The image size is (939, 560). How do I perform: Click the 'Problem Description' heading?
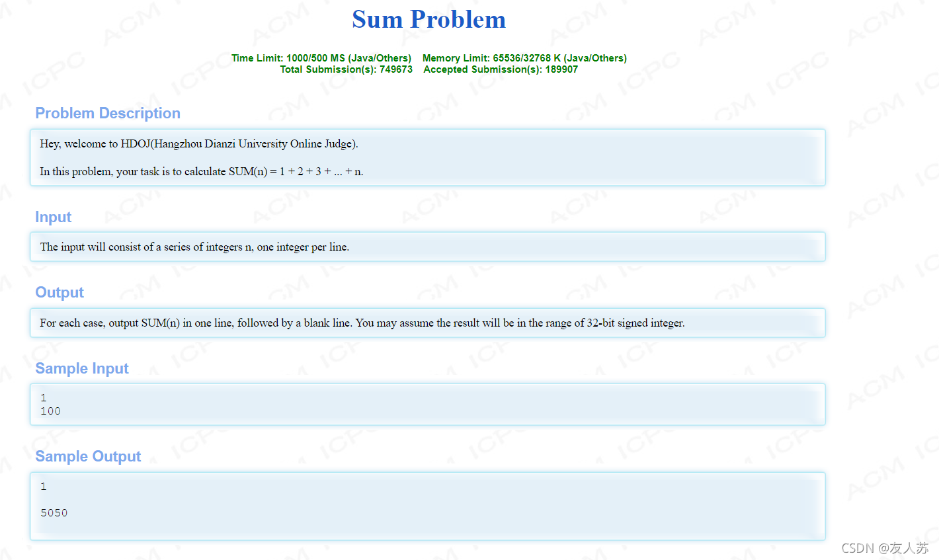tap(108, 113)
